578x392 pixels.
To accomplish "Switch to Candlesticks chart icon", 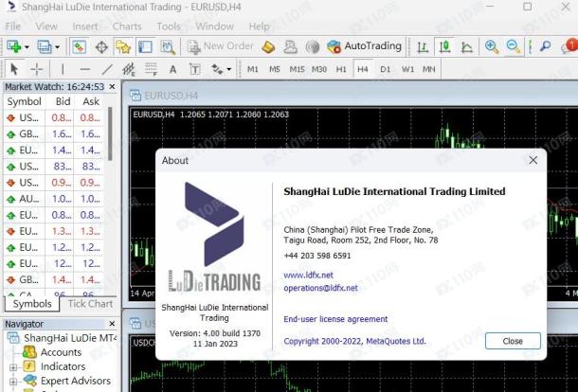I will coord(445,46).
